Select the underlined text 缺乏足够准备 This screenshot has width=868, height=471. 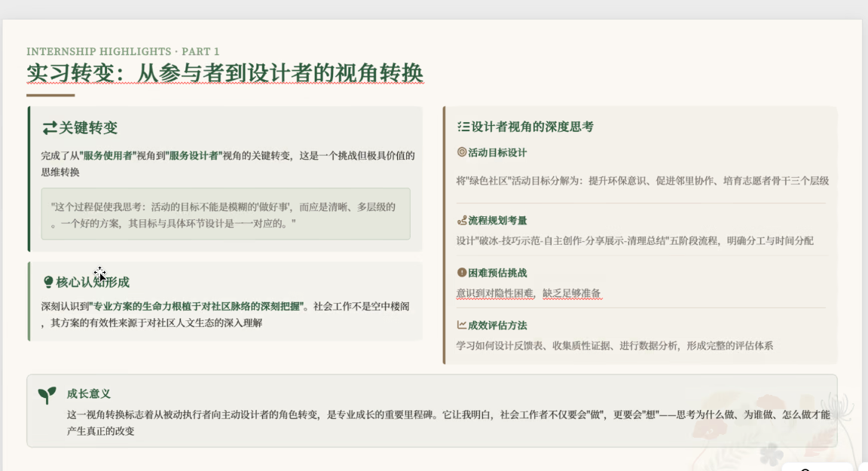[572, 293]
